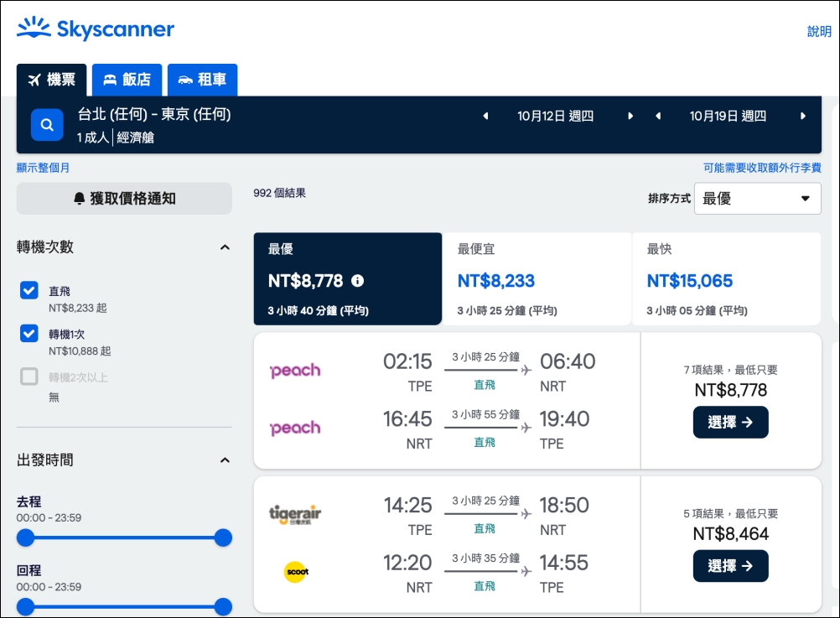This screenshot has width=840, height=618.
Task: Switch to the 租車 car rental tab
Action: coord(203,80)
